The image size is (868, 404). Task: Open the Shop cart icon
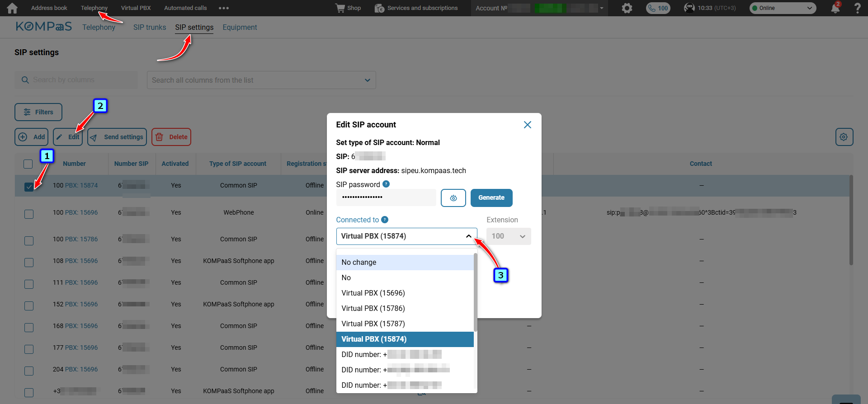pos(340,8)
